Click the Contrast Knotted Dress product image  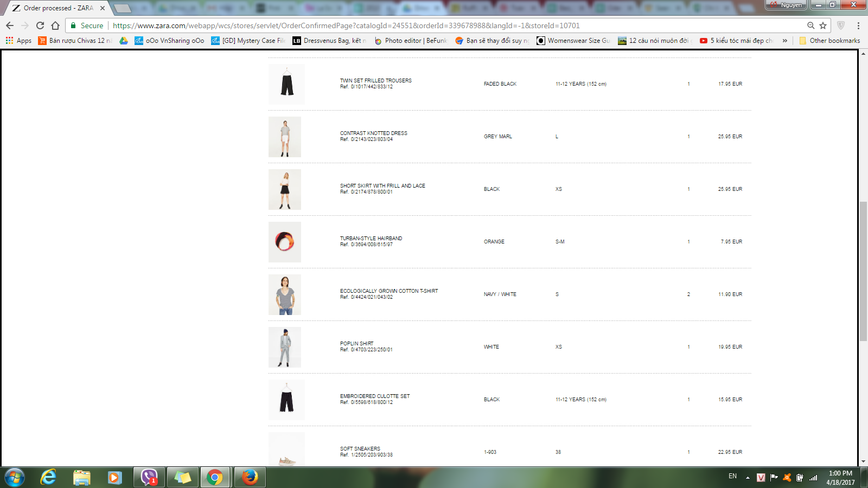(285, 137)
